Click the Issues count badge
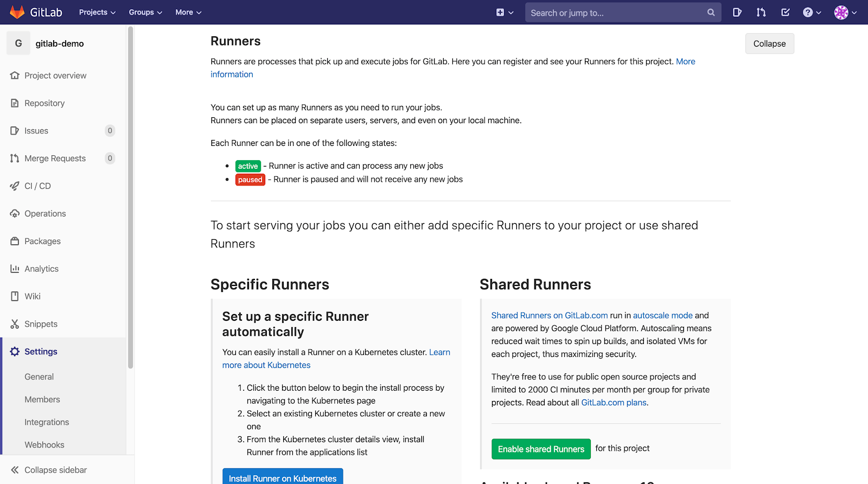The height and width of the screenshot is (484, 868). [x=110, y=131]
